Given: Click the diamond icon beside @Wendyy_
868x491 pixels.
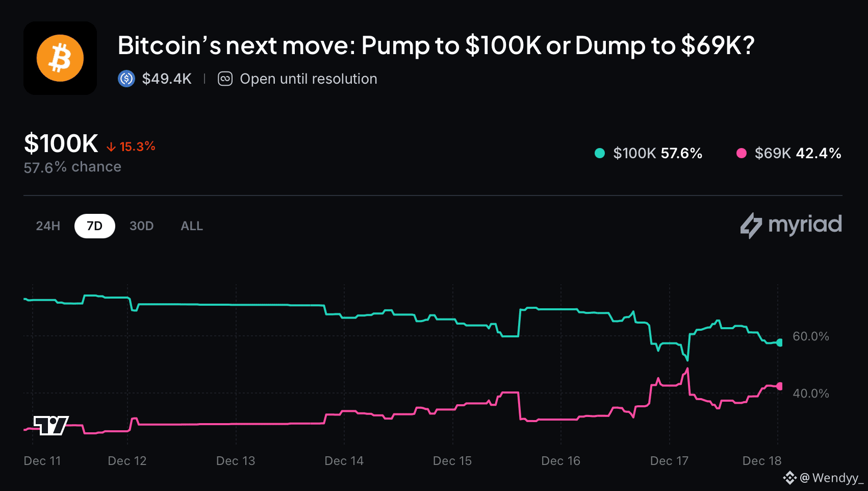Looking at the screenshot, I should [790, 478].
